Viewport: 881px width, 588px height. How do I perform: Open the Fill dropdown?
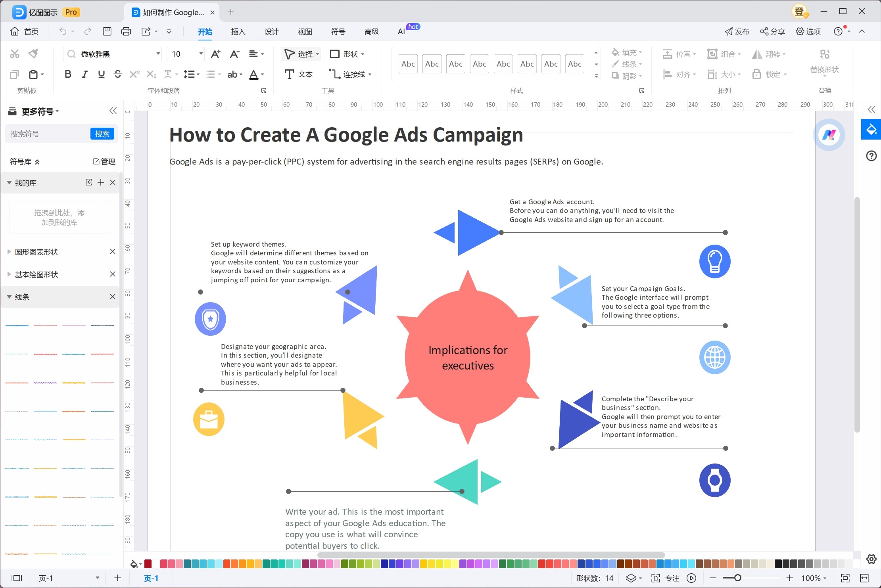(627, 52)
